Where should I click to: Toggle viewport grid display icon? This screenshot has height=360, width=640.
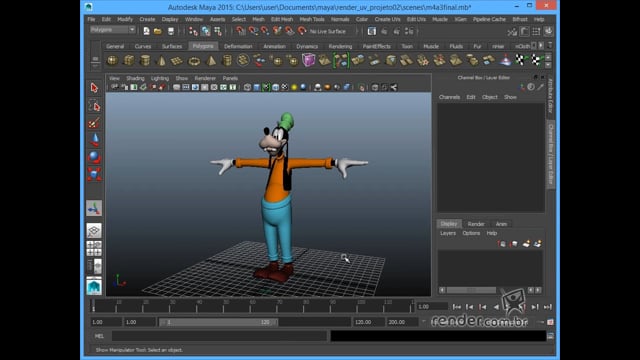(x=176, y=87)
